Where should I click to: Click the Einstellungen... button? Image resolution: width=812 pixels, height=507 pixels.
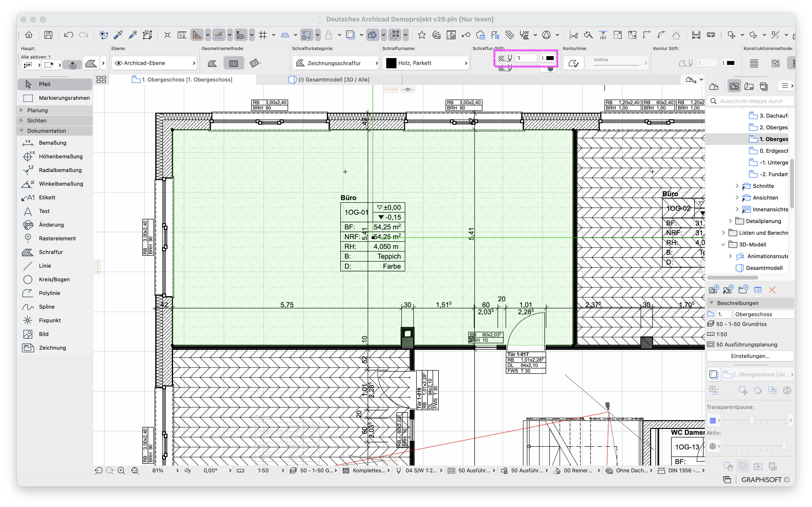point(750,356)
